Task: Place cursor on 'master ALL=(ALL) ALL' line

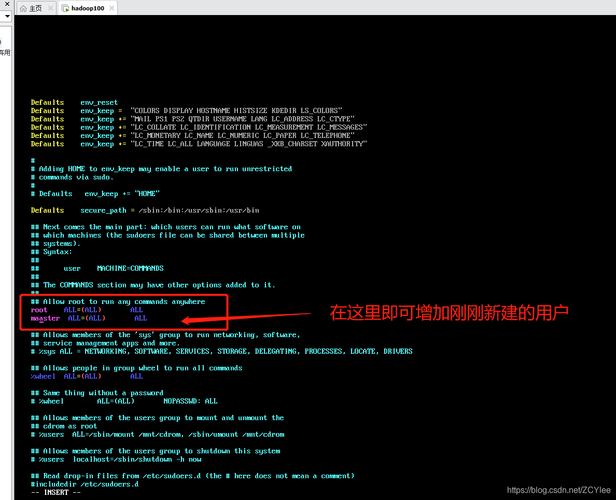Action: pos(89,318)
